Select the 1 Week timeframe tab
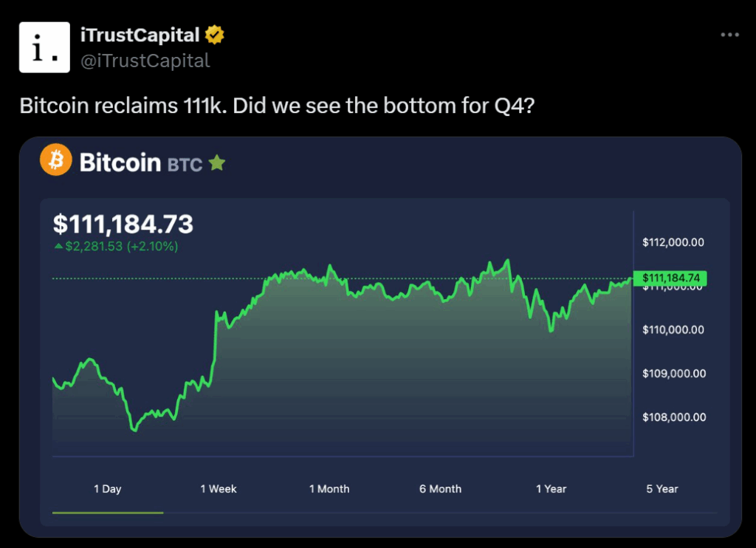 (219, 489)
